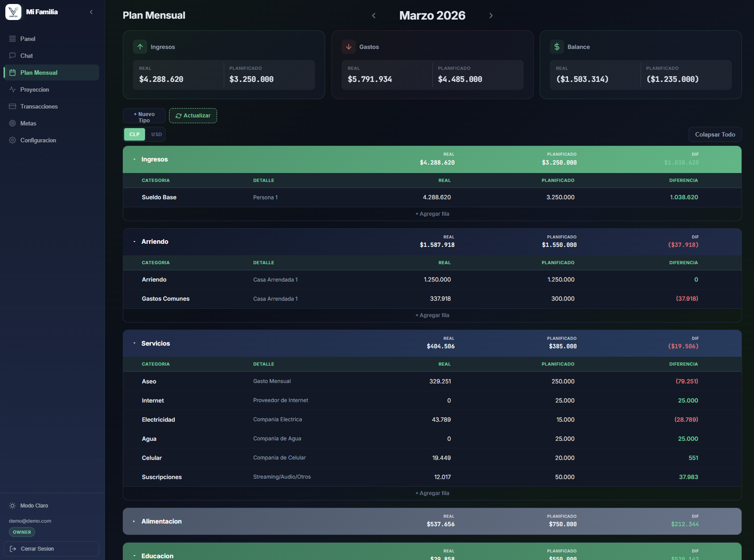Screen dimensions: 754x560
Task: Click the Configuracion gear icon
Action: click(x=12, y=140)
